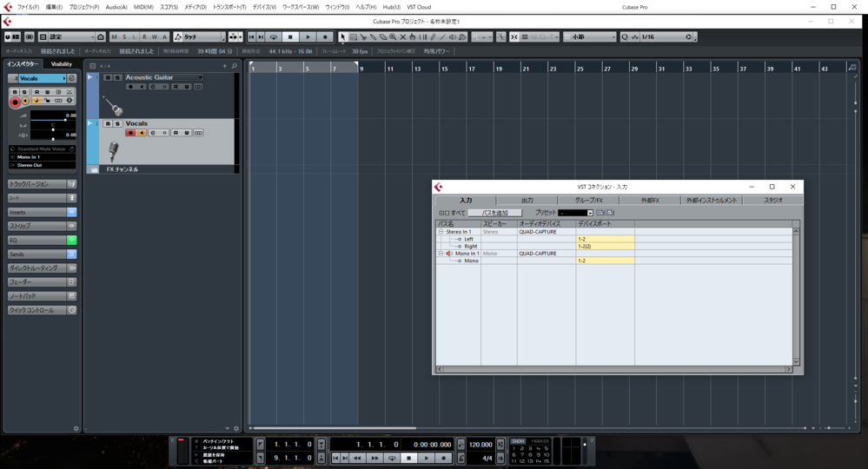Toggle the top toolbar Cycle loop button
Screen dimensions: 868x469
point(274,37)
